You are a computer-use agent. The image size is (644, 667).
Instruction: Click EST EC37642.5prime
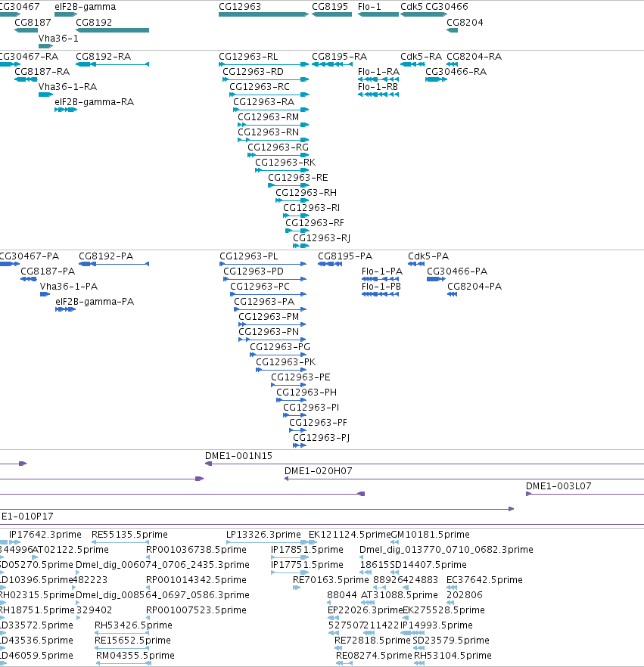tap(484, 580)
